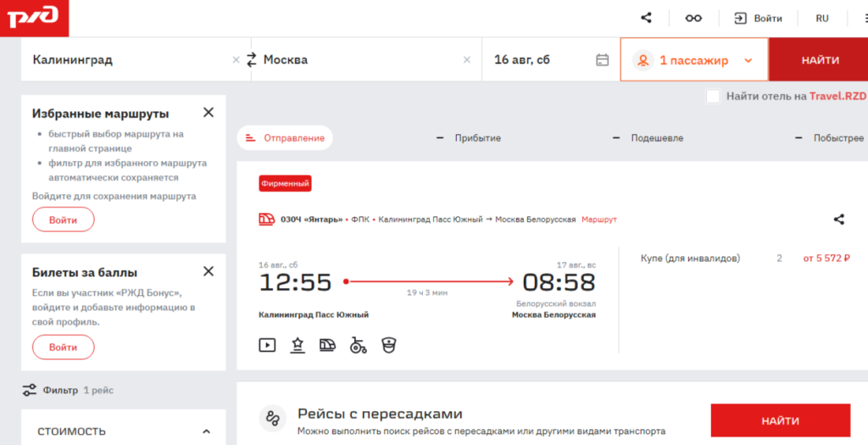The height and width of the screenshot is (445, 868).
Task: Share the 030Ч Янтарь train card
Action: pyautogui.click(x=839, y=220)
